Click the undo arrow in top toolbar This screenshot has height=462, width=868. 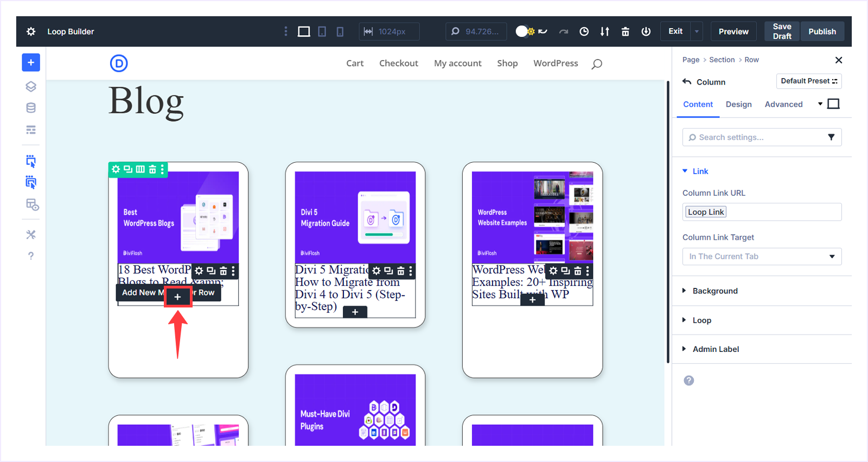543,31
